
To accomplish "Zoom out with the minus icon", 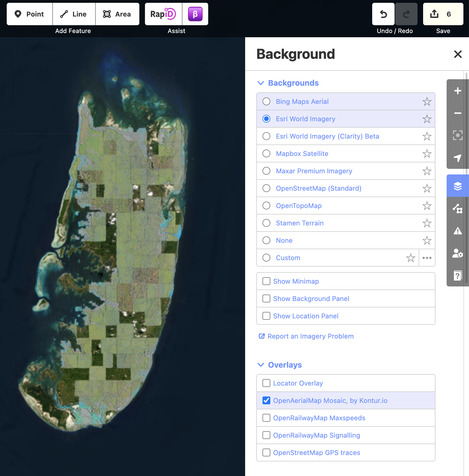I will coord(458,113).
